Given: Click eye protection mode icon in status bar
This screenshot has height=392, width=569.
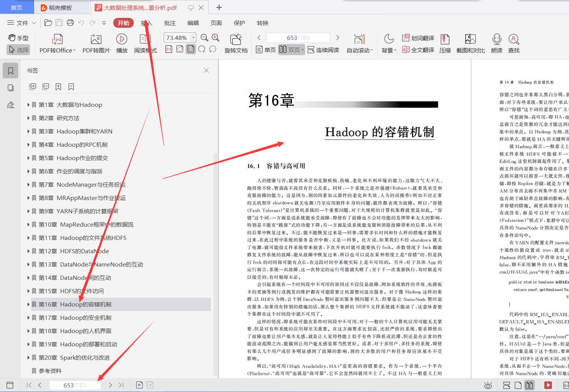Looking at the screenshot, I should click(x=488, y=385).
